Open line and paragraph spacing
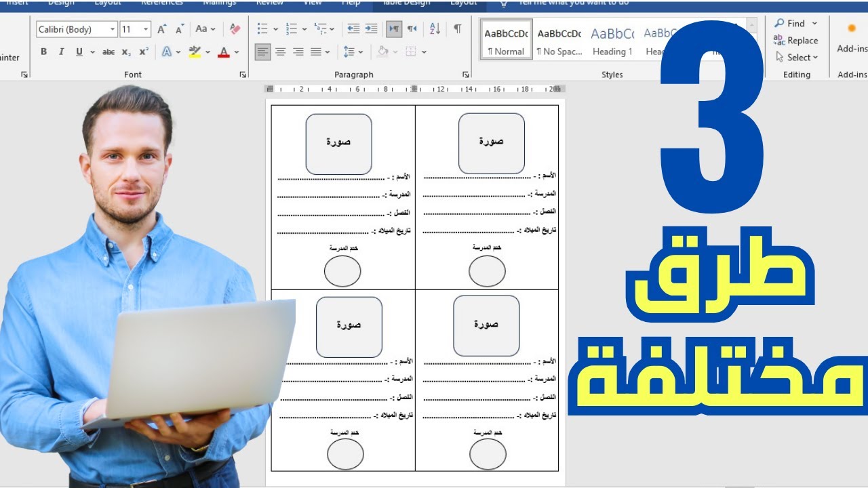Image resolution: width=868 pixels, height=488 pixels. tap(349, 52)
